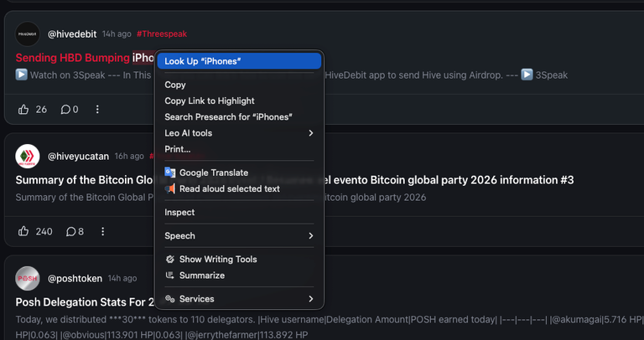
Task: Open Leo AI tools menu entry
Action: coord(239,133)
